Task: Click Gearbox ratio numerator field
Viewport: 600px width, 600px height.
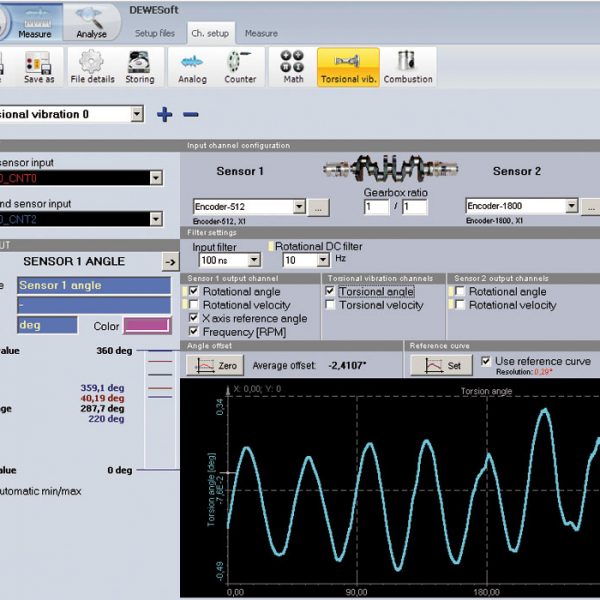Action: (376, 207)
